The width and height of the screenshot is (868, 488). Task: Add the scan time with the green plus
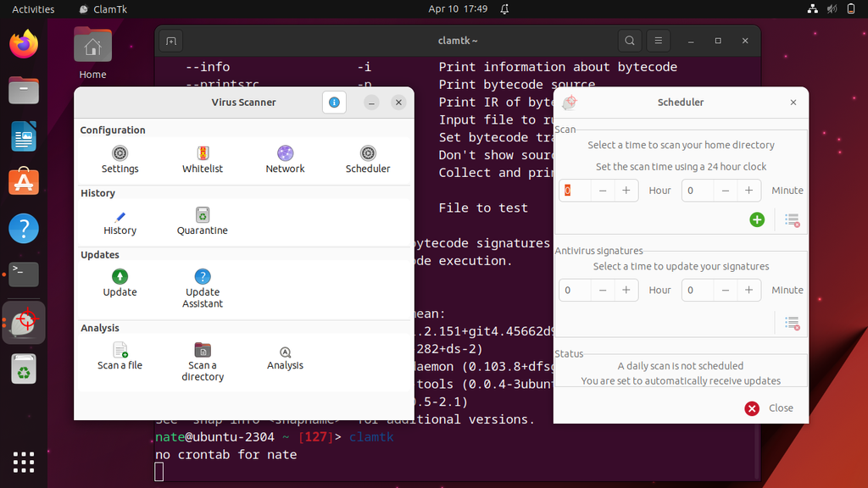[x=756, y=219]
